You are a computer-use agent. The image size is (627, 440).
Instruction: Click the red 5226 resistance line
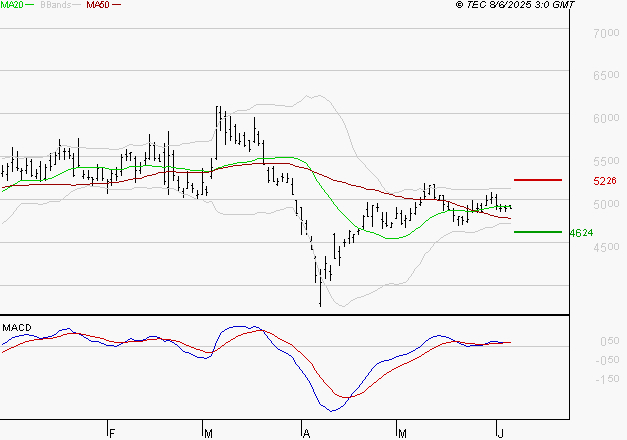pyautogui.click(x=536, y=180)
